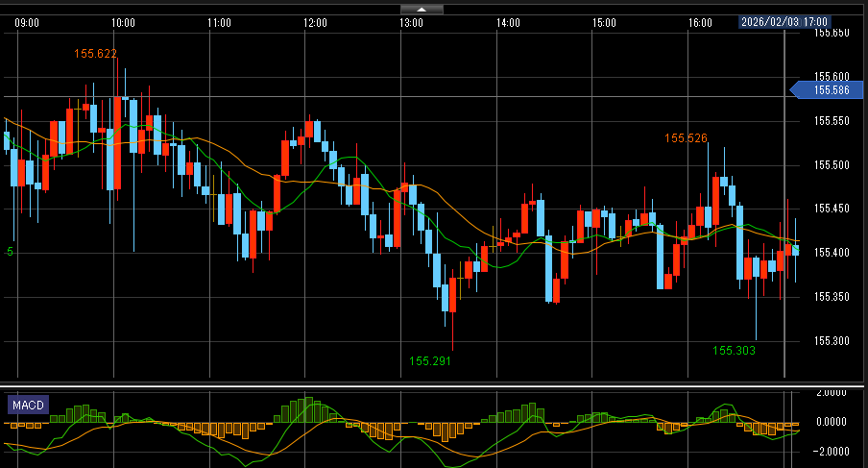
Task: Select the 155.291 low price label
Action: tap(429, 361)
